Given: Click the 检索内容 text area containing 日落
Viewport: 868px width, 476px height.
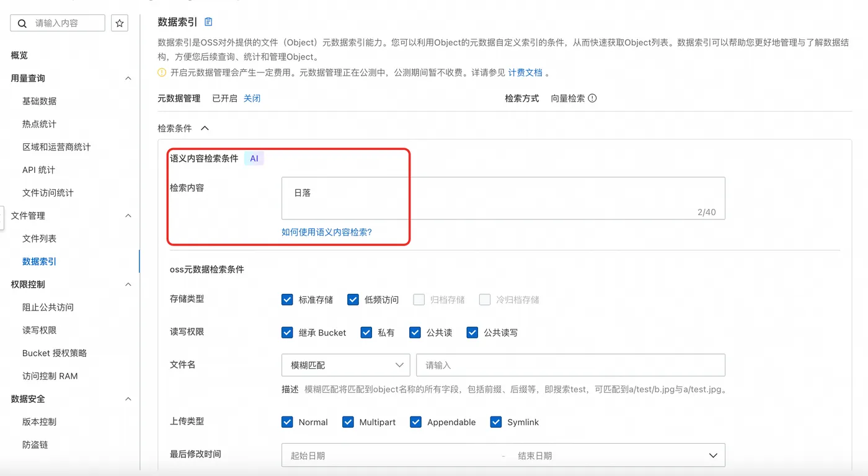Looking at the screenshot, I should (503, 198).
